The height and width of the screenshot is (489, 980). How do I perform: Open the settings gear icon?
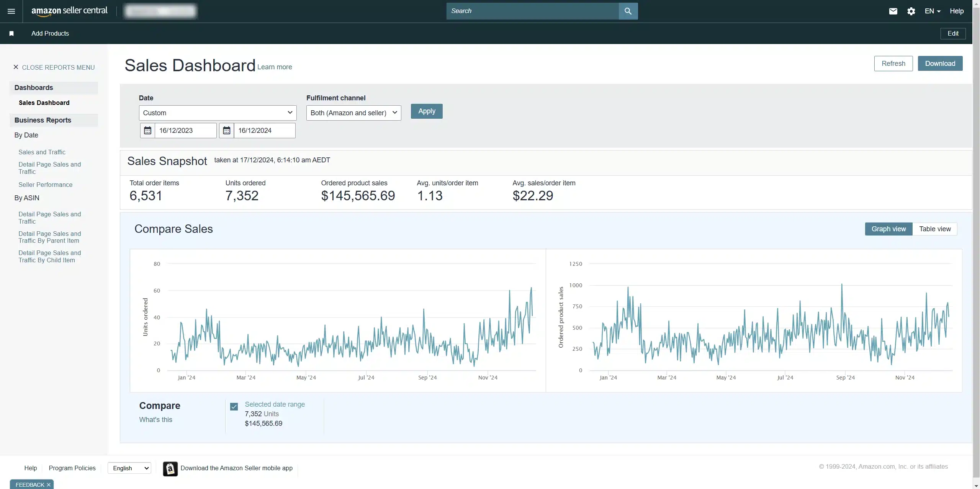[911, 11]
